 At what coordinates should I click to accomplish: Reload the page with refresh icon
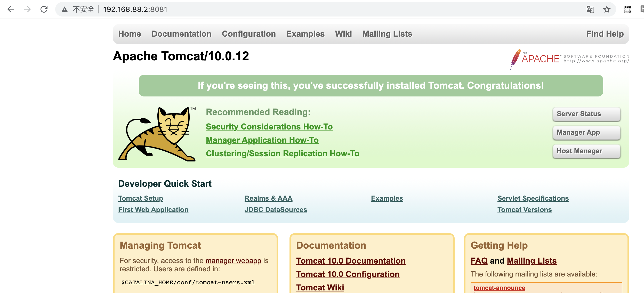pyautogui.click(x=44, y=10)
